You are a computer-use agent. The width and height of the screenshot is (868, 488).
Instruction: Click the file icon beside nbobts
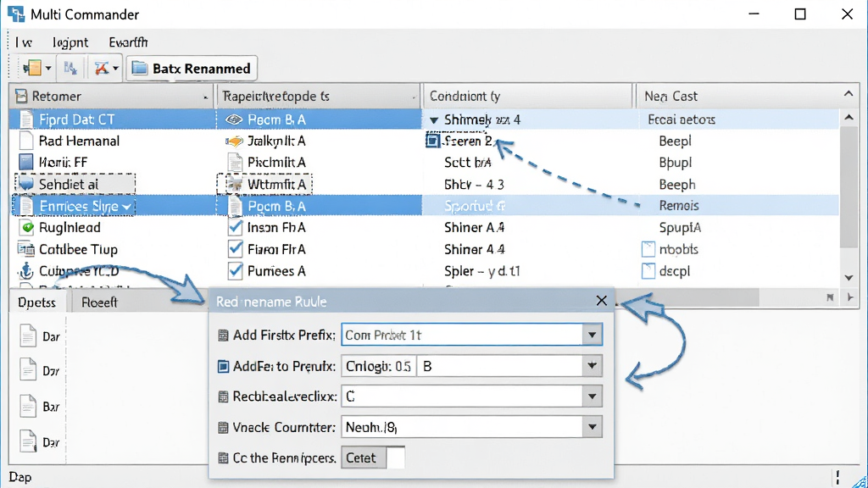648,249
